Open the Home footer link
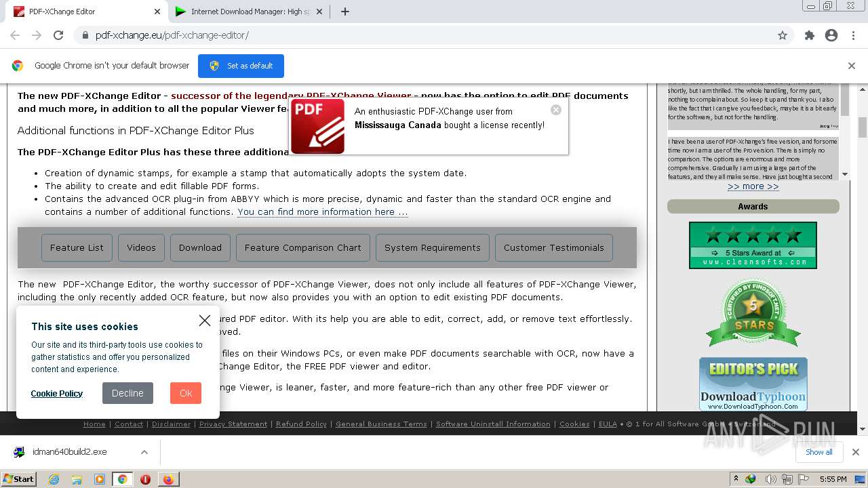This screenshot has height=488, width=868. pos(94,424)
